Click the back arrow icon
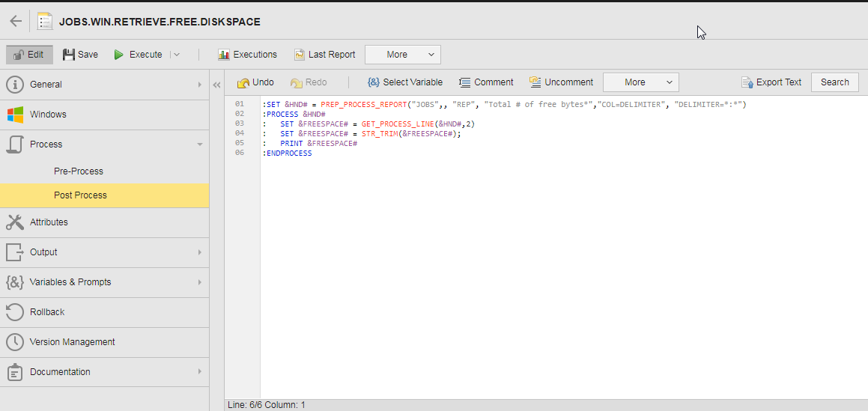868x411 pixels. tap(16, 21)
